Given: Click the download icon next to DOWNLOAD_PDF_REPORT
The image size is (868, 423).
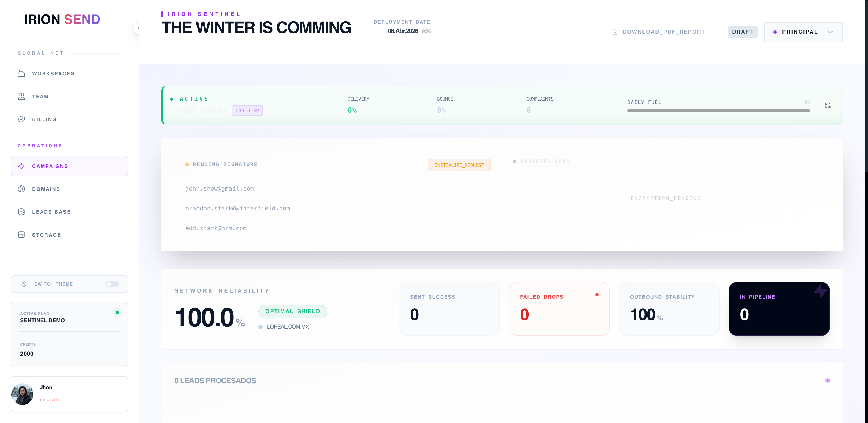Looking at the screenshot, I should pos(614,32).
